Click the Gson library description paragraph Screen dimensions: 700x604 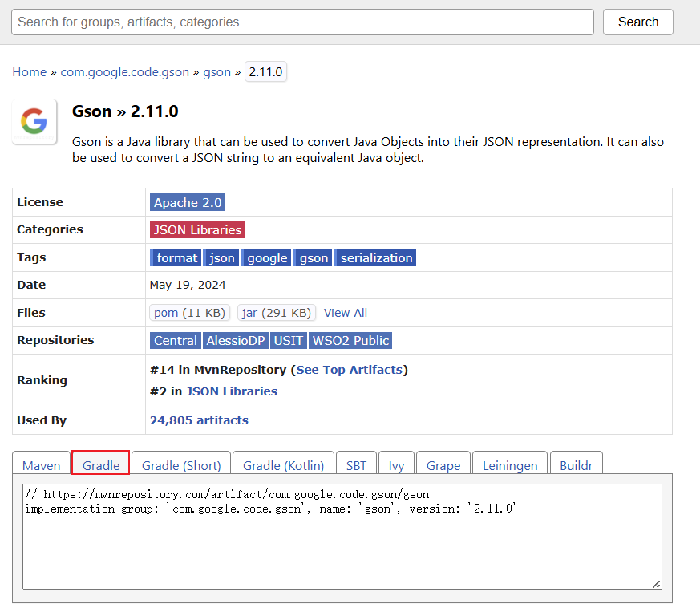click(x=368, y=150)
